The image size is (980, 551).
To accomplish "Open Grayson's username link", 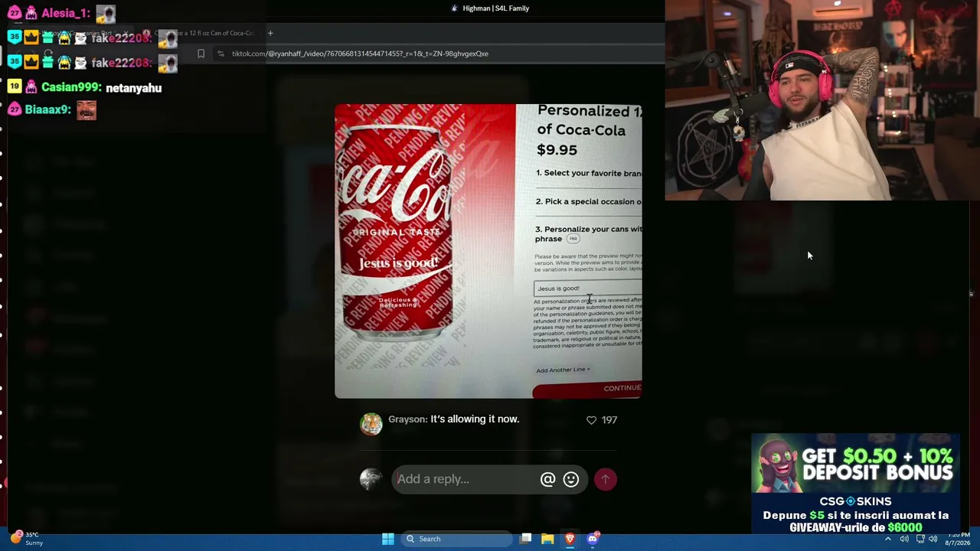I will [x=407, y=419].
